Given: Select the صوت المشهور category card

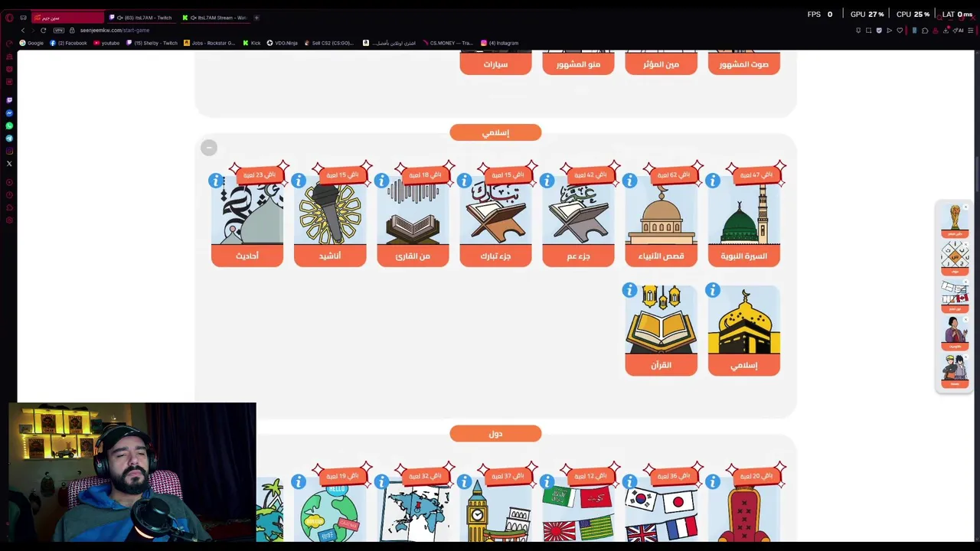Looking at the screenshot, I should pos(744,64).
